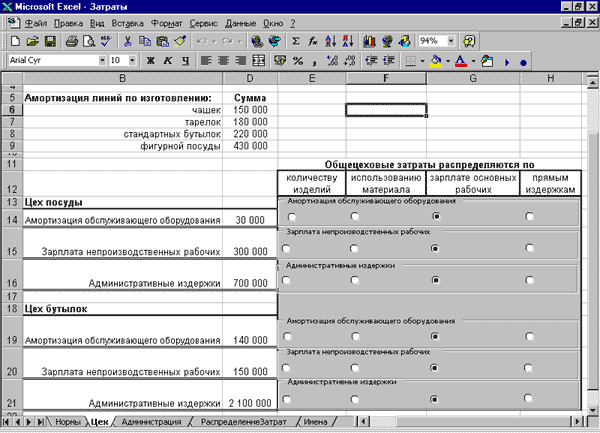
Task: Align cell text to the left
Action: [x=206, y=60]
